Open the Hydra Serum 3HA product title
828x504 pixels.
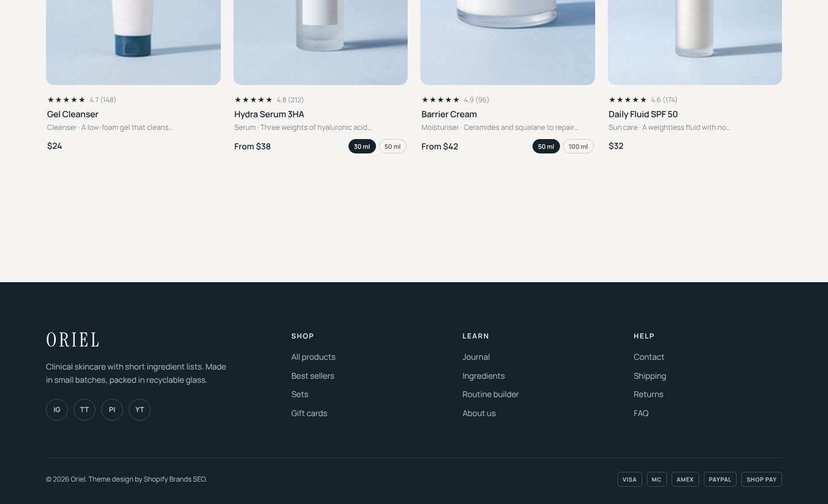[x=269, y=114]
